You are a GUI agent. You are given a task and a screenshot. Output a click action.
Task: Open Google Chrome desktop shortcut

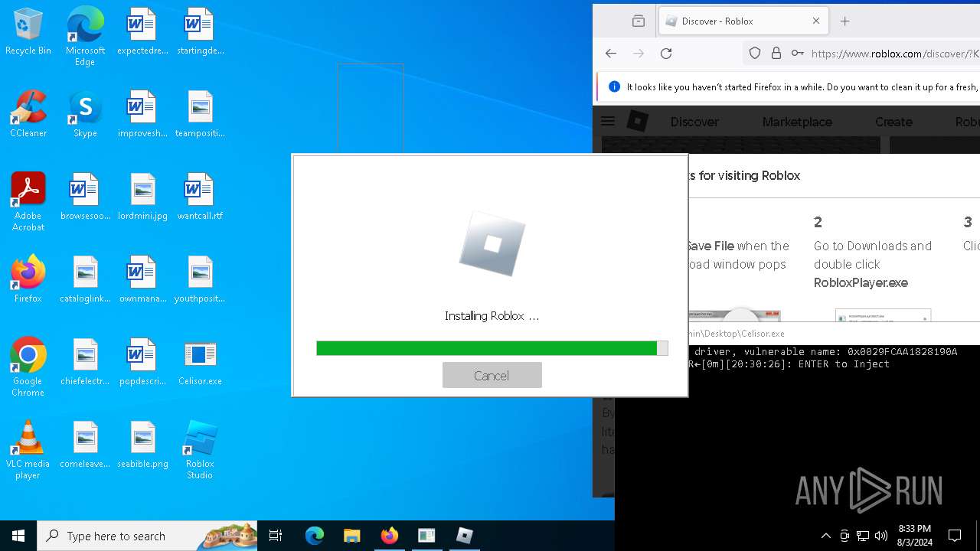[28, 367]
